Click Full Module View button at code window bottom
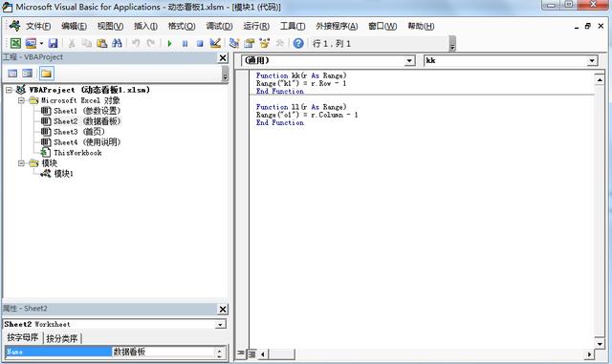The image size is (612, 364). tap(252, 353)
